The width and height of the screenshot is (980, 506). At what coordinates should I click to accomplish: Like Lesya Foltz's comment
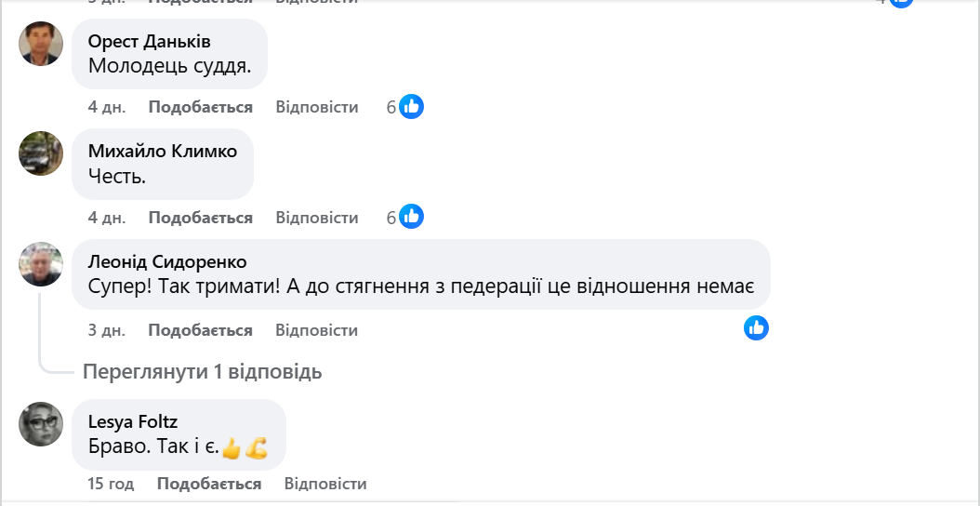point(208,484)
